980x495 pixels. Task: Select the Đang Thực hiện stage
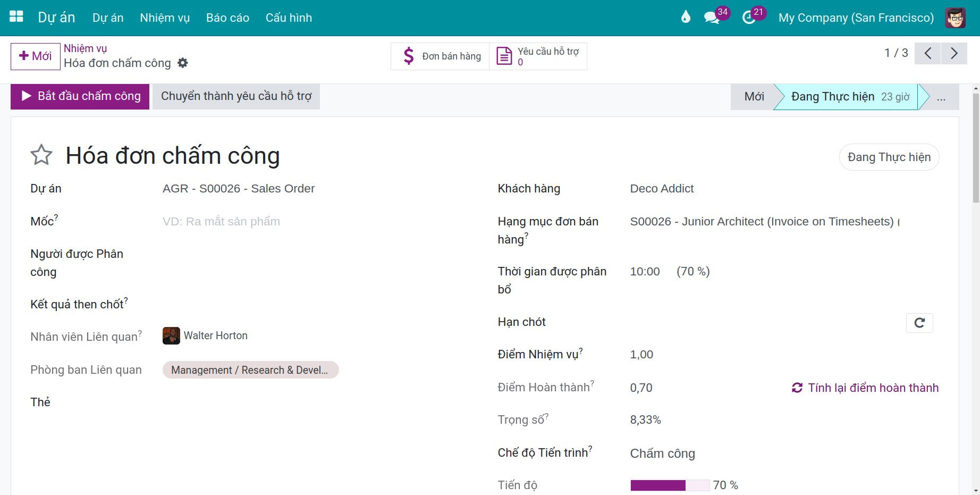pos(849,97)
